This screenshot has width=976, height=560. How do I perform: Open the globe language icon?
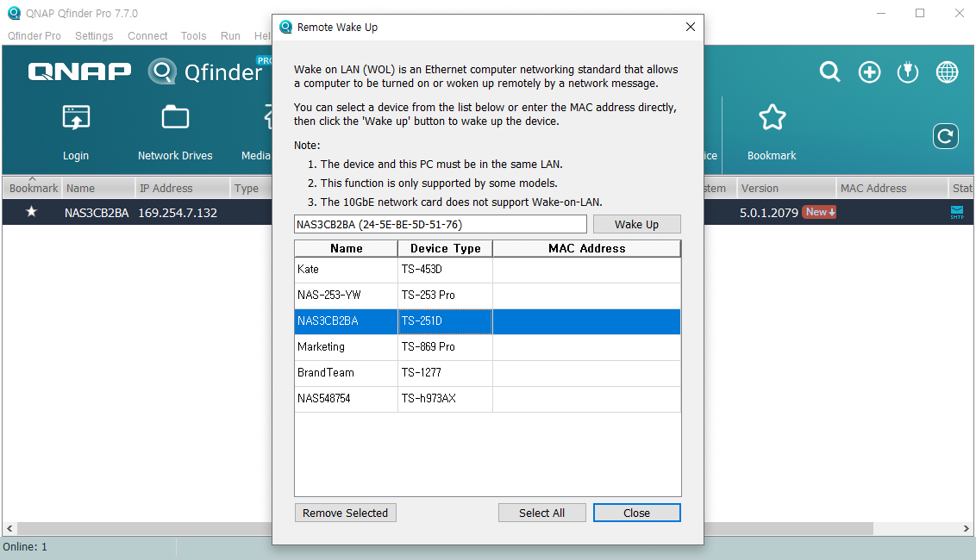pos(947,72)
